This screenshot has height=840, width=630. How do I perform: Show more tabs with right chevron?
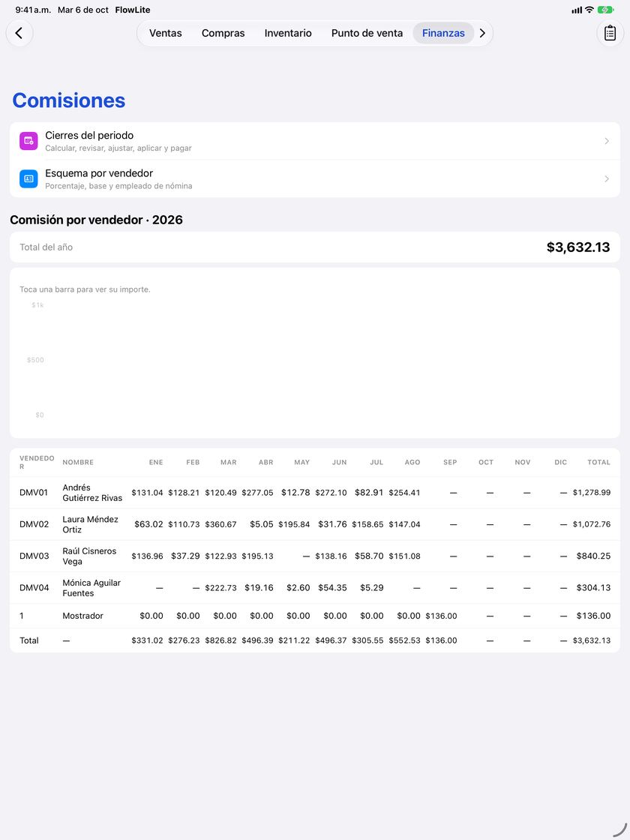point(482,33)
